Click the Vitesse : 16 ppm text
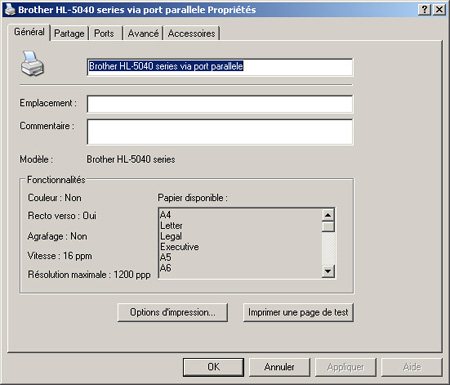 pyautogui.click(x=60, y=256)
